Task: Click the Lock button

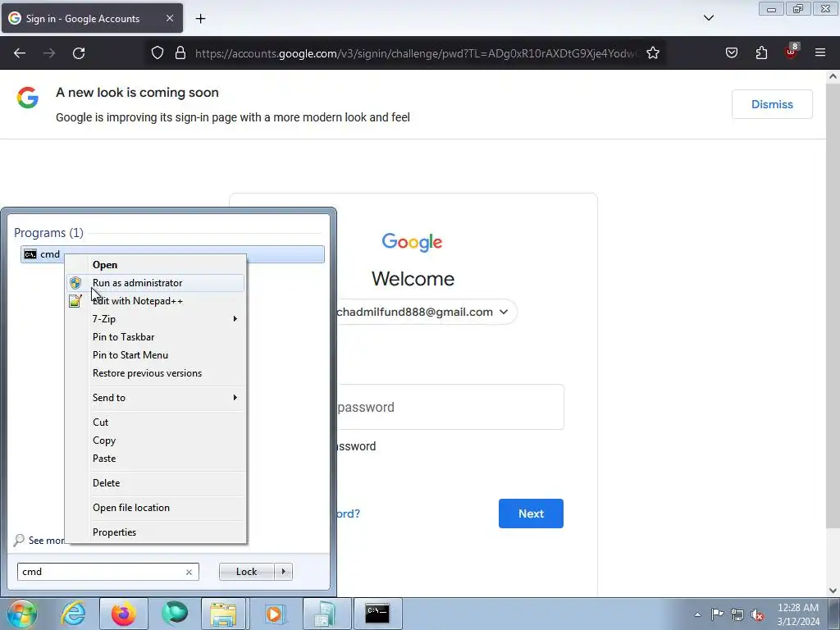Action: (x=246, y=572)
